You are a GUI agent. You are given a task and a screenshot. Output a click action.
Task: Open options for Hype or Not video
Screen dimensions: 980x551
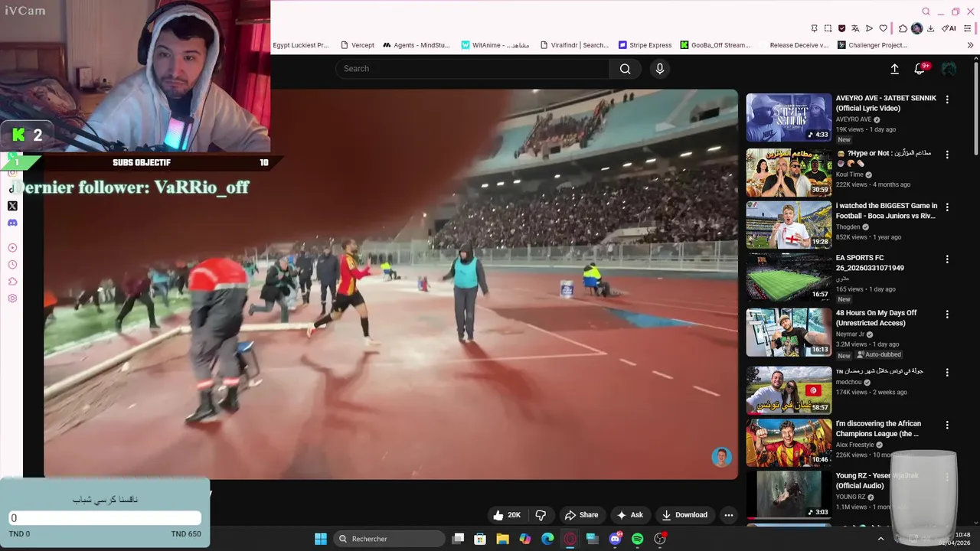click(947, 155)
